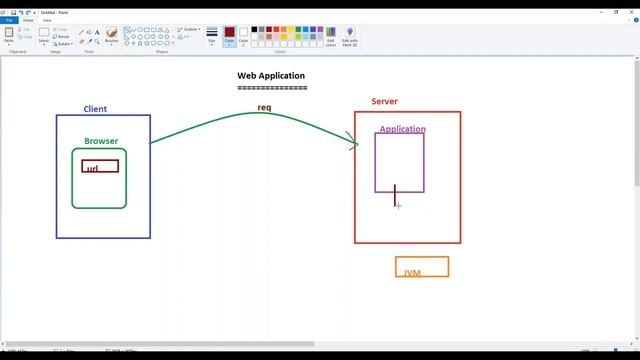This screenshot has width=640, height=360.
Task: Click the Cut button
Action: tap(25, 29)
